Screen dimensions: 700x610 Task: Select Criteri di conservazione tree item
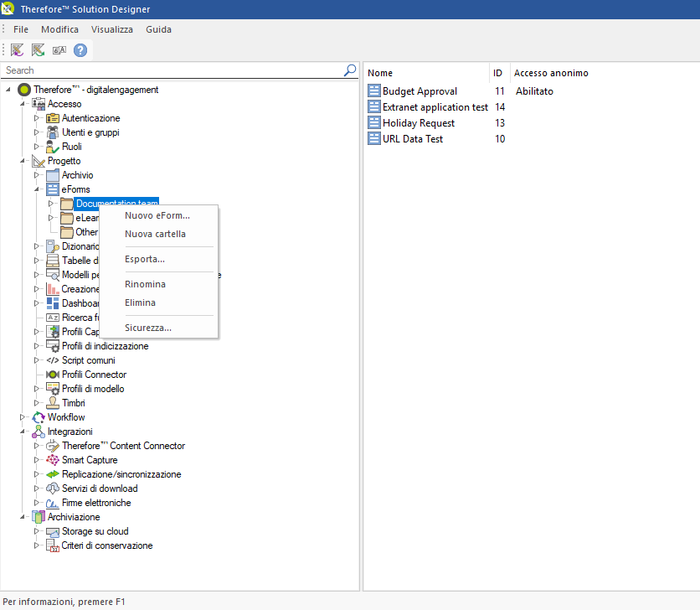106,545
